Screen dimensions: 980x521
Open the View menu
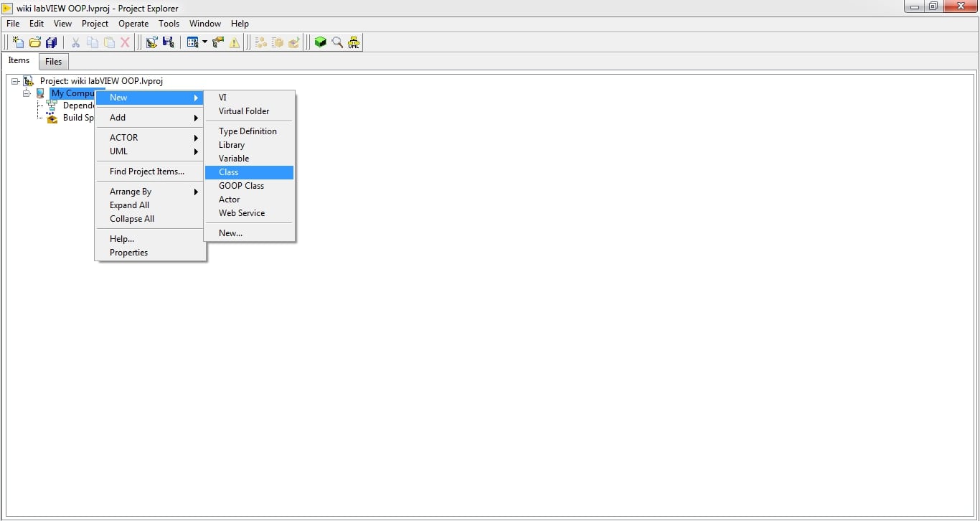tap(63, 24)
